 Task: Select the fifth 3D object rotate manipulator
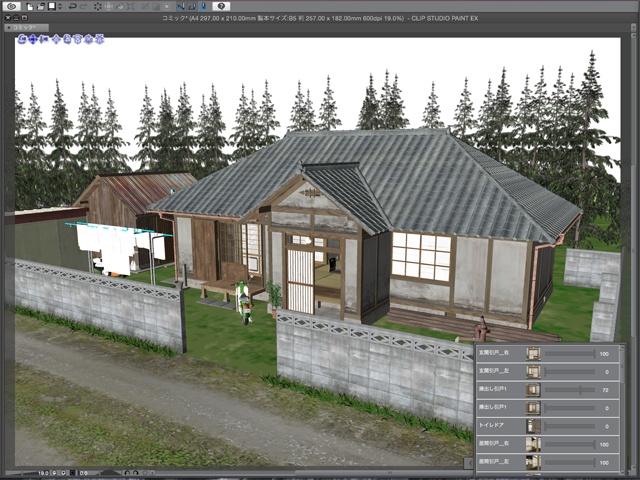(67, 39)
